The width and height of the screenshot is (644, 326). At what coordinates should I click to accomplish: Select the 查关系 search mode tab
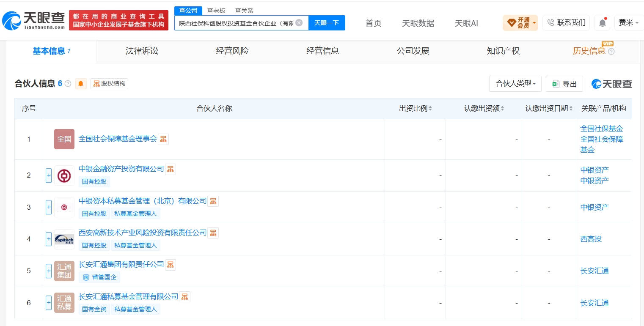click(244, 11)
